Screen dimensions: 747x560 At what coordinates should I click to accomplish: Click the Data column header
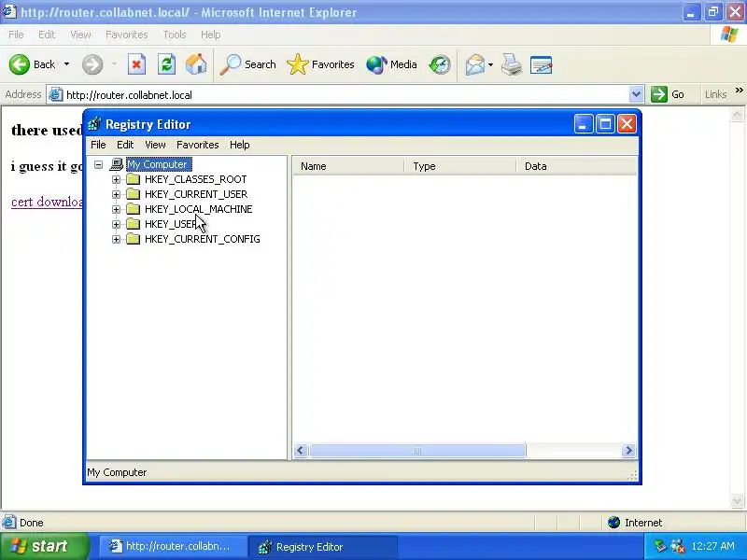tap(576, 166)
